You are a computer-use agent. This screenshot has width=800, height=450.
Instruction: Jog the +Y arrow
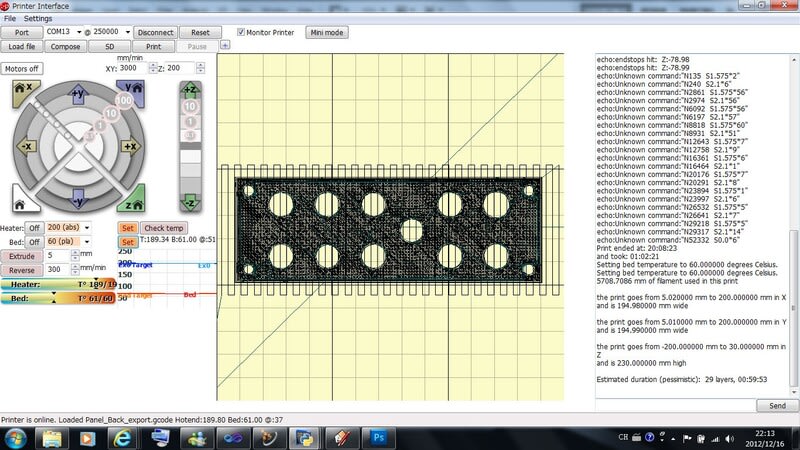[x=78, y=94]
